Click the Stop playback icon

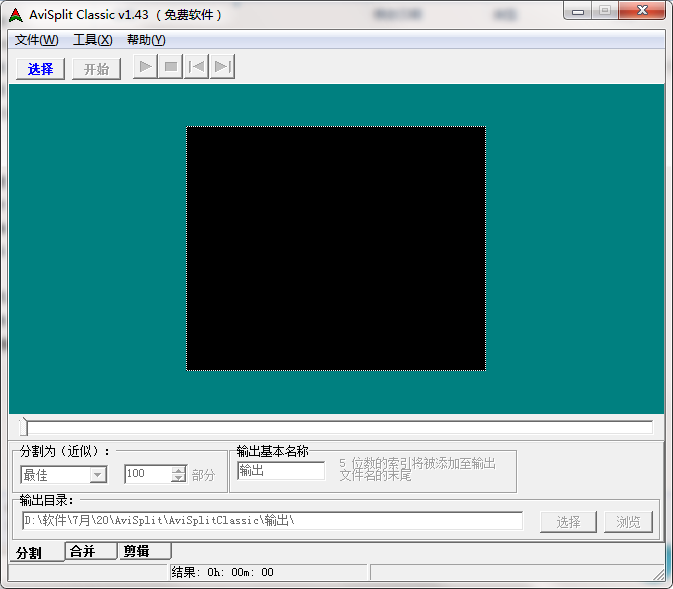(x=171, y=67)
